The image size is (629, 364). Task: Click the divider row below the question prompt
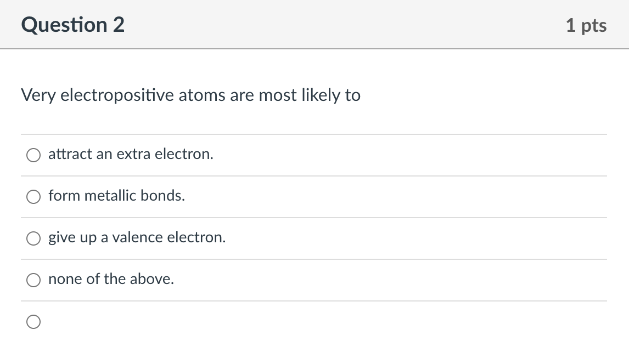(x=313, y=134)
